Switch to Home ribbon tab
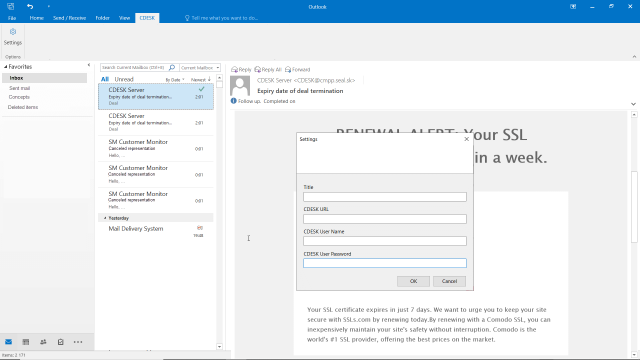 pos(37,18)
